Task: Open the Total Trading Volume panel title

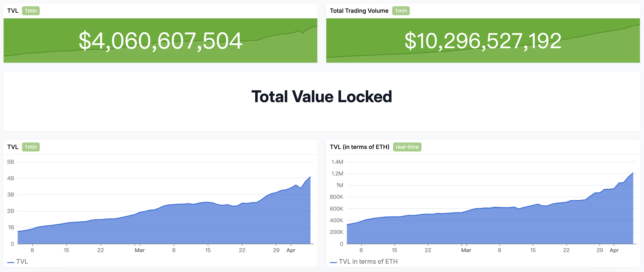Action: [359, 11]
